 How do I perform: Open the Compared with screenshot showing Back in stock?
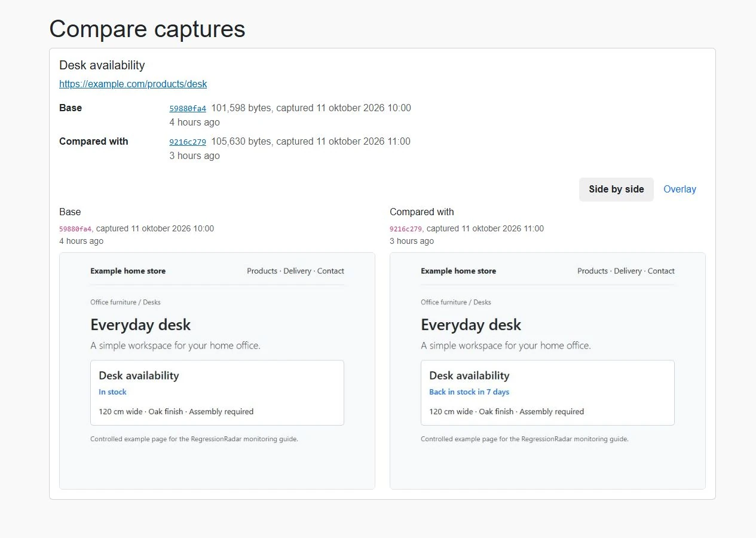point(547,371)
